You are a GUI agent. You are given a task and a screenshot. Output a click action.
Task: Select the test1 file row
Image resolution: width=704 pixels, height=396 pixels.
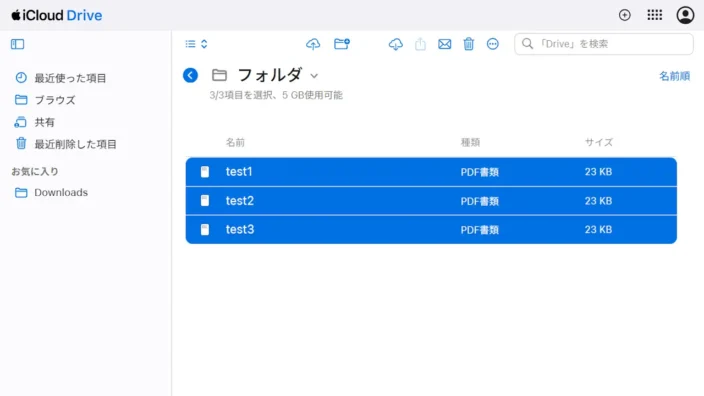click(431, 172)
